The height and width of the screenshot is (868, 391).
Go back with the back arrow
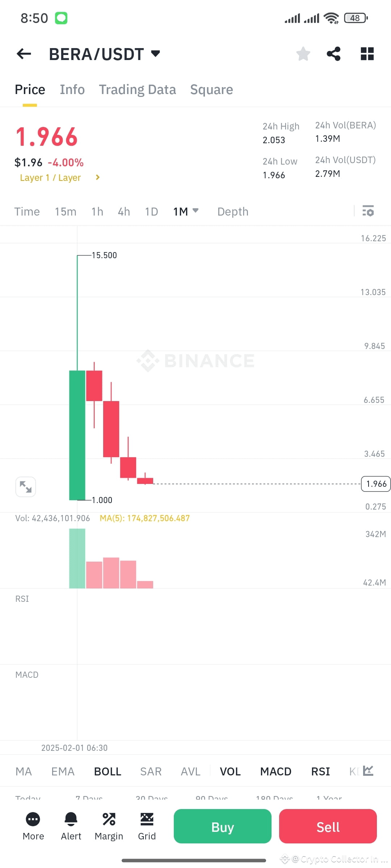[x=23, y=54]
